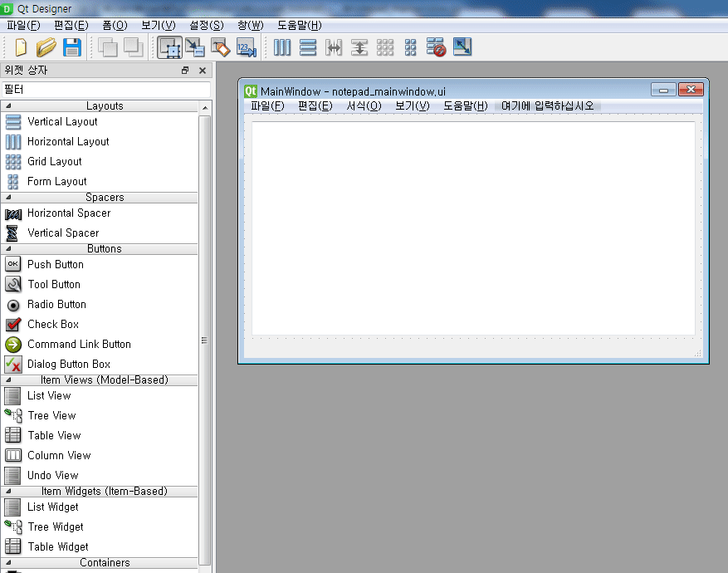Click the text edit area in MainWindow form
This screenshot has width=728, height=573.
click(473, 228)
